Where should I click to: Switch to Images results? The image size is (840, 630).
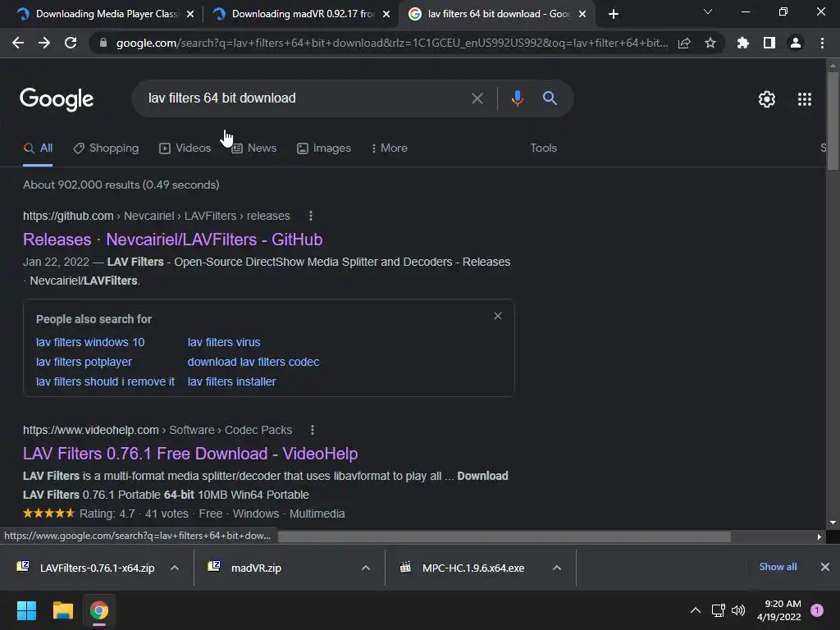coord(324,148)
